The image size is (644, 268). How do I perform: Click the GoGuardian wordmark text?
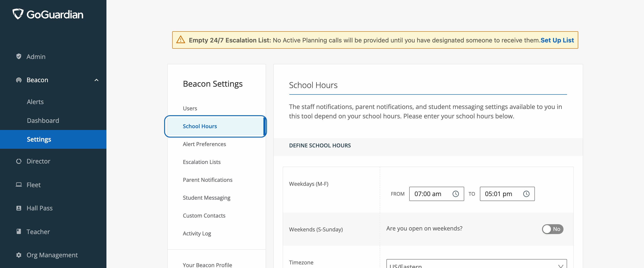point(55,15)
